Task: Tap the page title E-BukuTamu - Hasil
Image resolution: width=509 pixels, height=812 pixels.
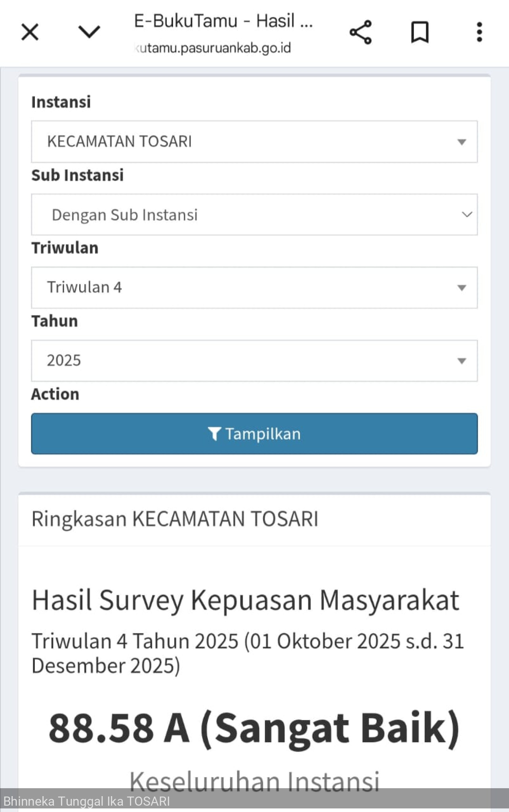Action: 223,21
